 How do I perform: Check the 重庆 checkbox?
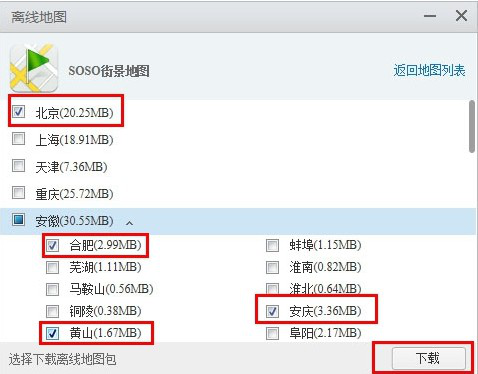(18, 192)
